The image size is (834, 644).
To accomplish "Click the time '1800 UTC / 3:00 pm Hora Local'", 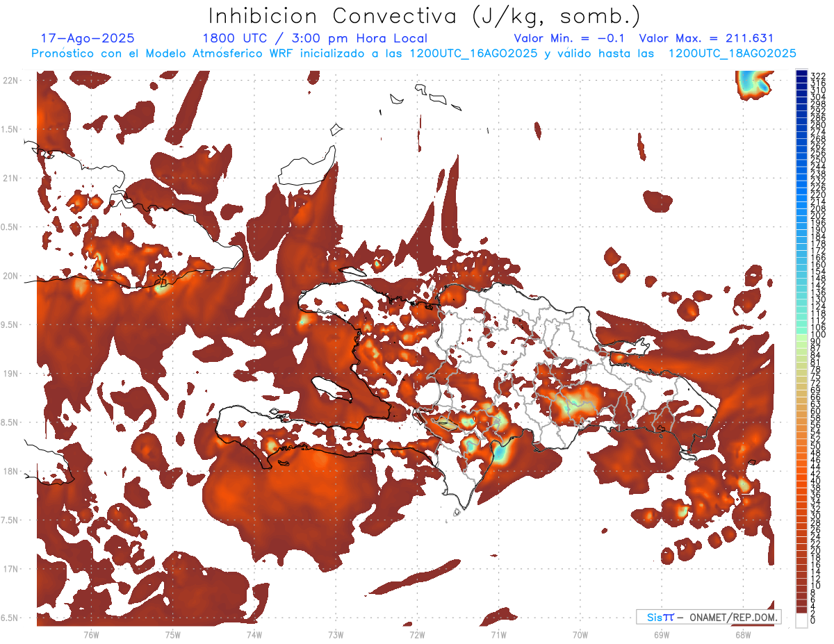I will (x=315, y=38).
